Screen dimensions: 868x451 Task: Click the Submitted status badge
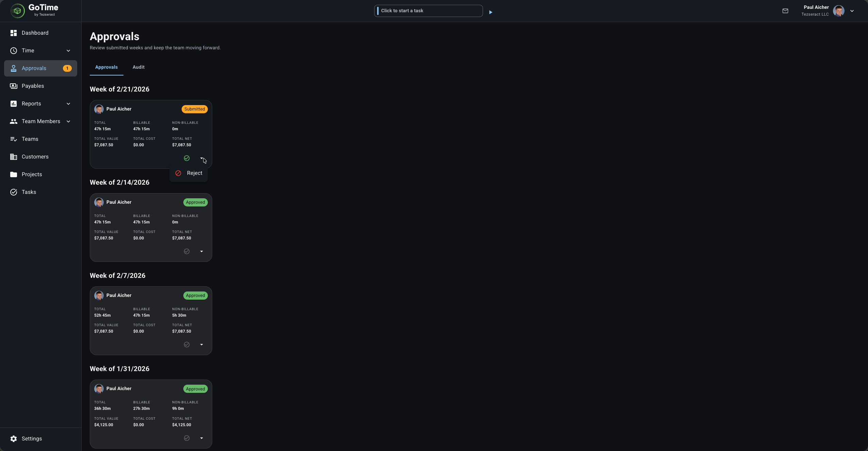195,109
